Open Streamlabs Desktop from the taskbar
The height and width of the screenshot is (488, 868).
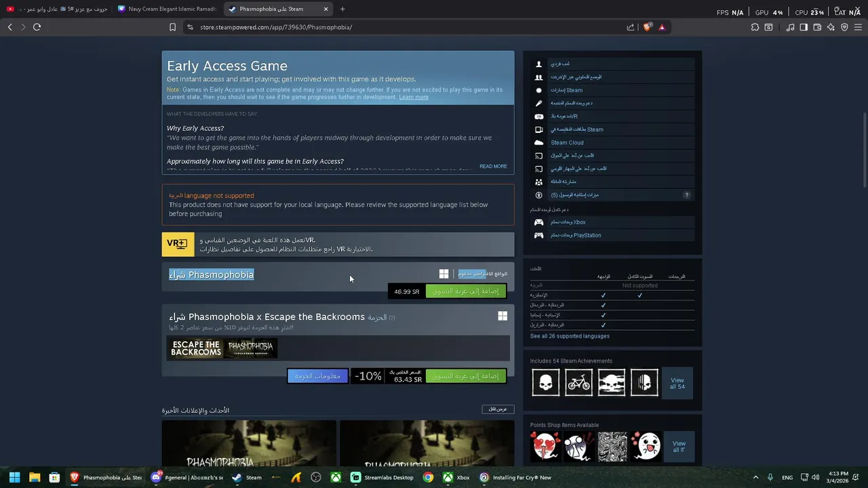tap(382, 477)
